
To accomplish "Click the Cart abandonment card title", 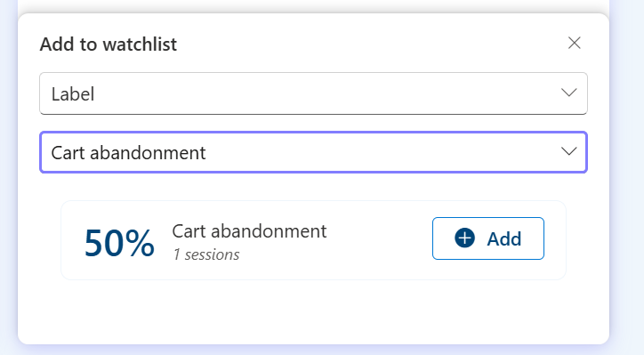I will coord(249,231).
